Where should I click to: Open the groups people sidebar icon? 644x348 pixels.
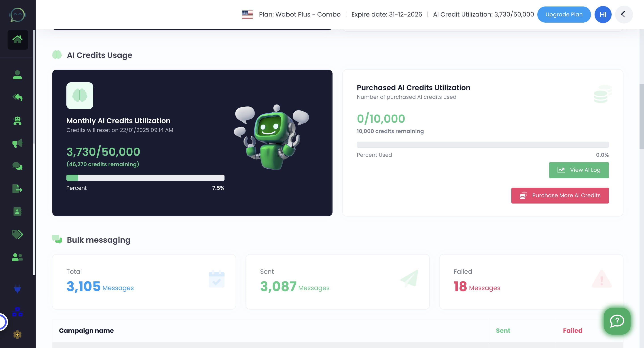click(17, 257)
